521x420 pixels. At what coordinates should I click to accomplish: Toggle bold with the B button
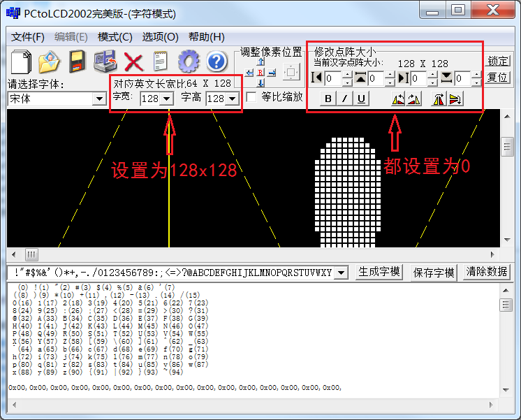click(x=329, y=99)
